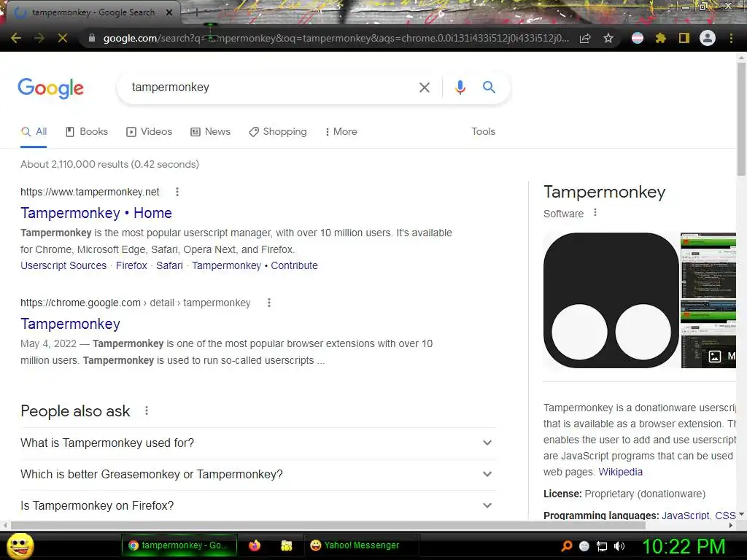Open Firefox from the taskbar
The image size is (747, 560).
pos(255,545)
